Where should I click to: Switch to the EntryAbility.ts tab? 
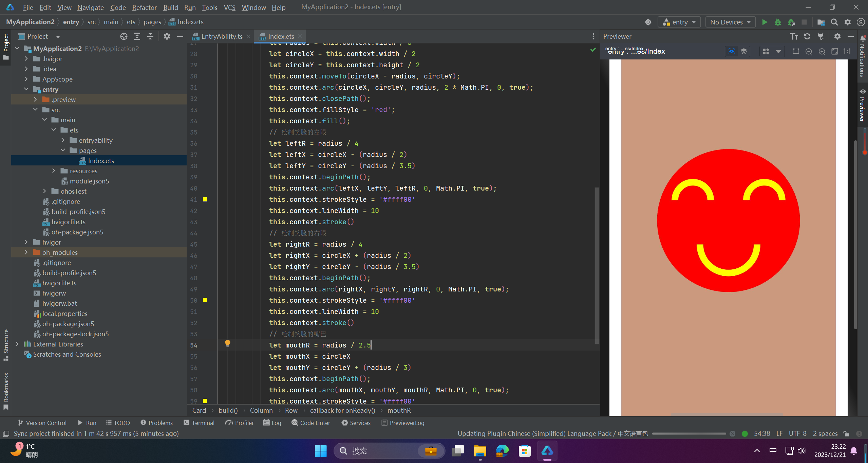222,36
